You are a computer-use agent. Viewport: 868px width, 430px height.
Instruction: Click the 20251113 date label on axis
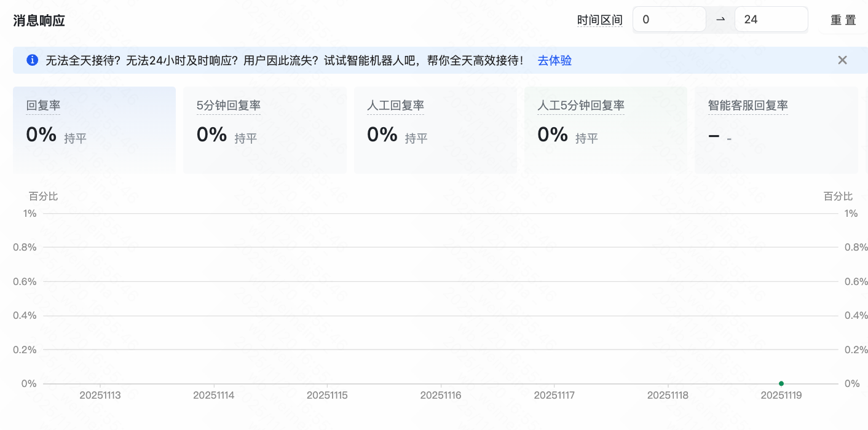click(101, 395)
